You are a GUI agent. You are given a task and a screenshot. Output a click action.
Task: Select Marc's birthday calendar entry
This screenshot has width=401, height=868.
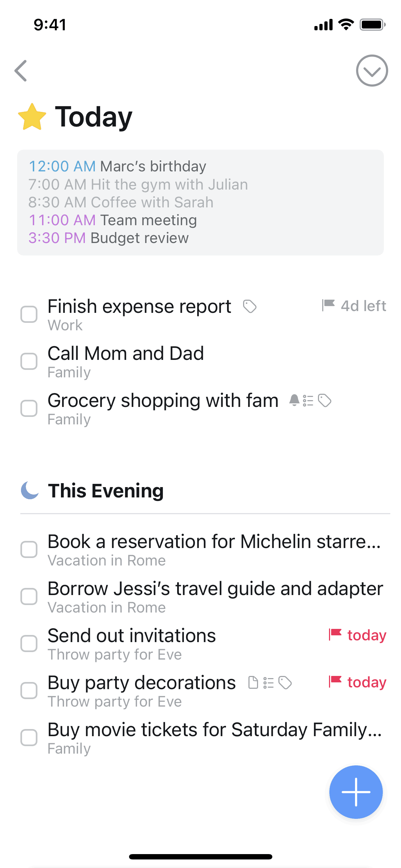coord(117,166)
